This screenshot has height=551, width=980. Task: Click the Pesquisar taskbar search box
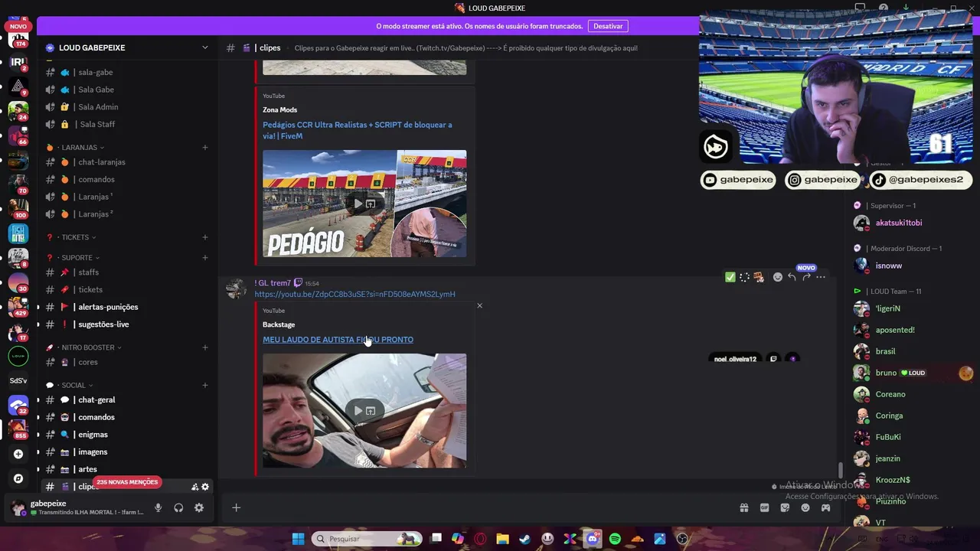coord(367,539)
